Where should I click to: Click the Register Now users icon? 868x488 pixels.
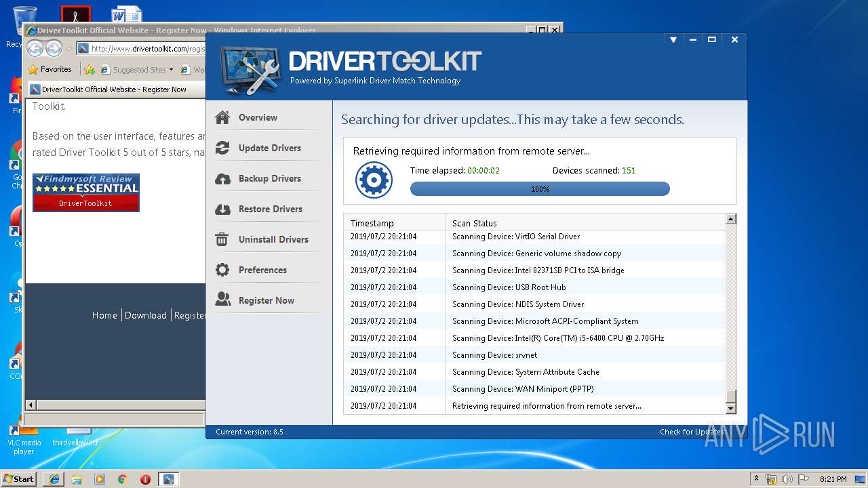(x=222, y=300)
